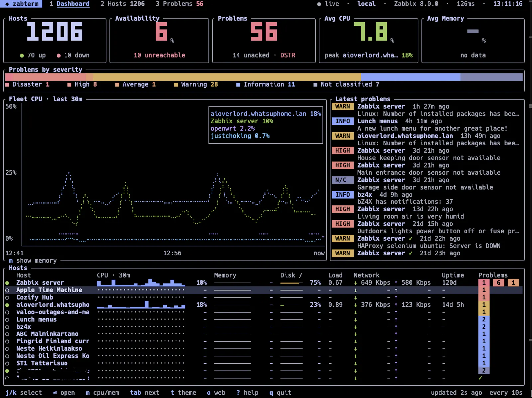Open the Hosts 1206 tab

click(123, 4)
